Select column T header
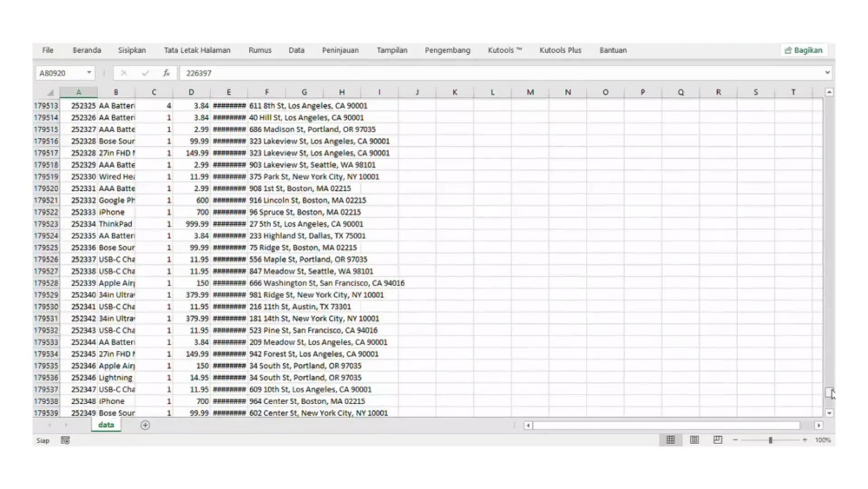Viewport: 868px width, 489px height. tap(792, 92)
